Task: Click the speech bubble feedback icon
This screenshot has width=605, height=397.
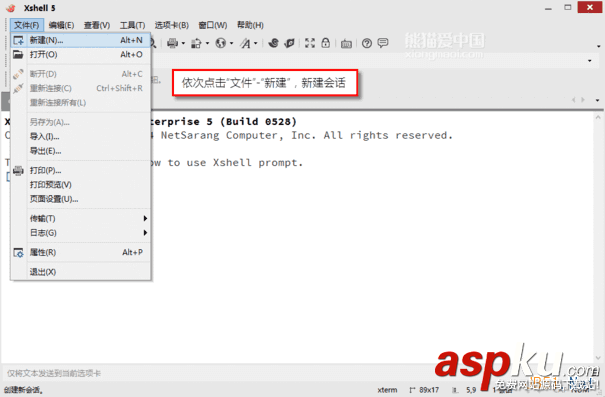Action: coord(383,43)
